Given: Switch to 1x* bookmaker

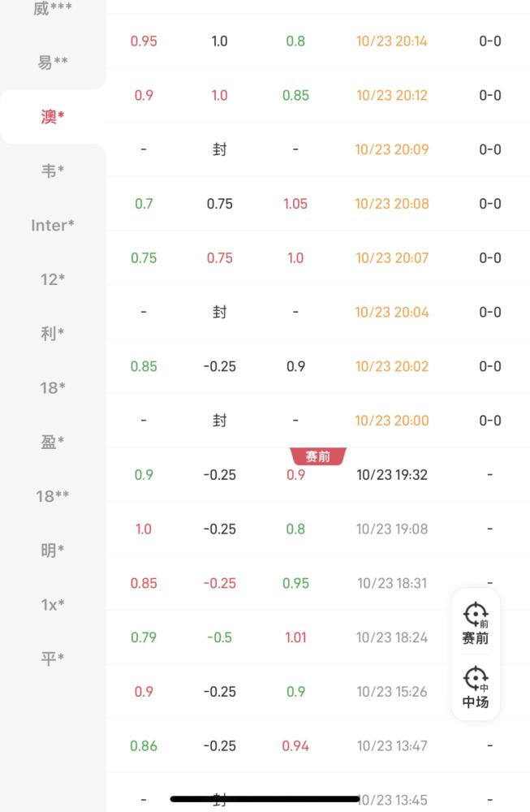Looking at the screenshot, I should (53, 604).
